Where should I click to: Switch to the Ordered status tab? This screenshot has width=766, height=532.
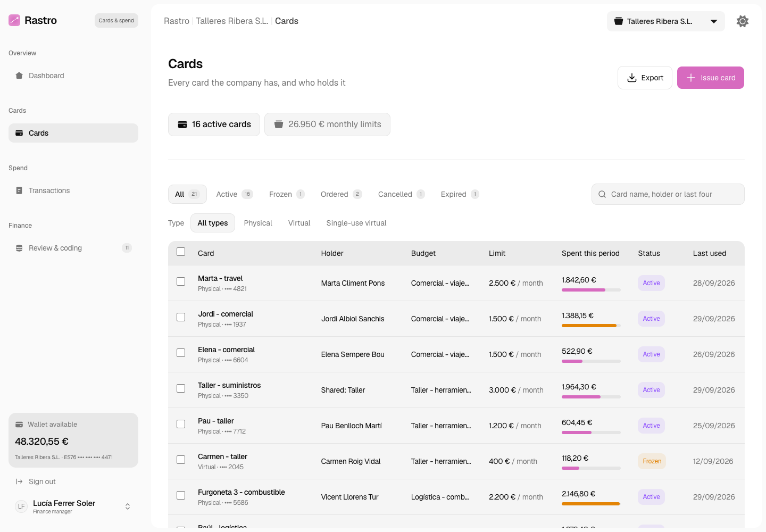pos(342,194)
